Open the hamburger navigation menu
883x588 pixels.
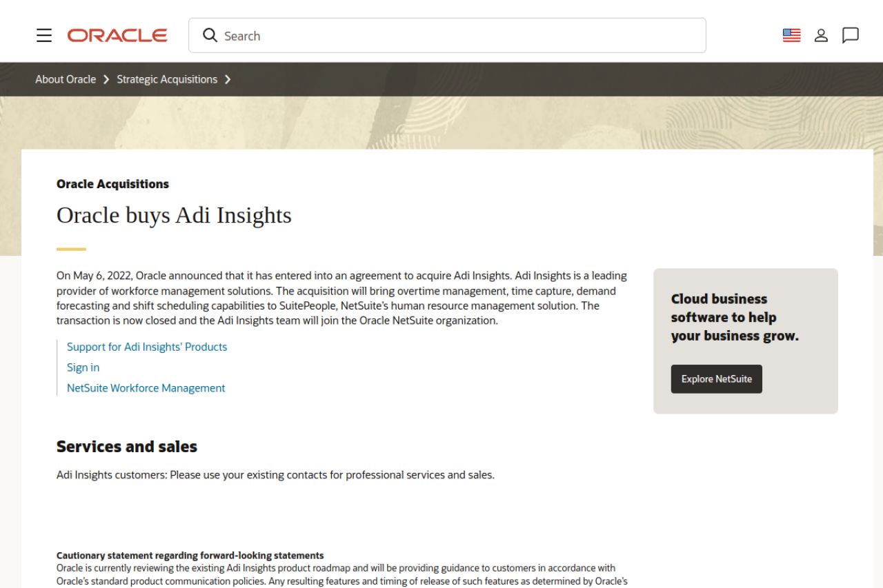point(44,35)
